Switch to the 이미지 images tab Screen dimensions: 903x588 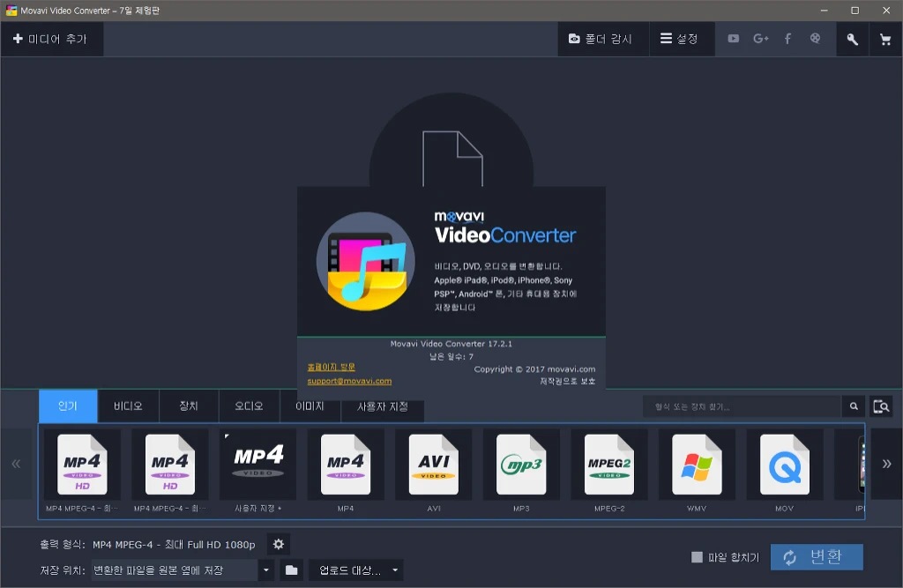coord(310,406)
